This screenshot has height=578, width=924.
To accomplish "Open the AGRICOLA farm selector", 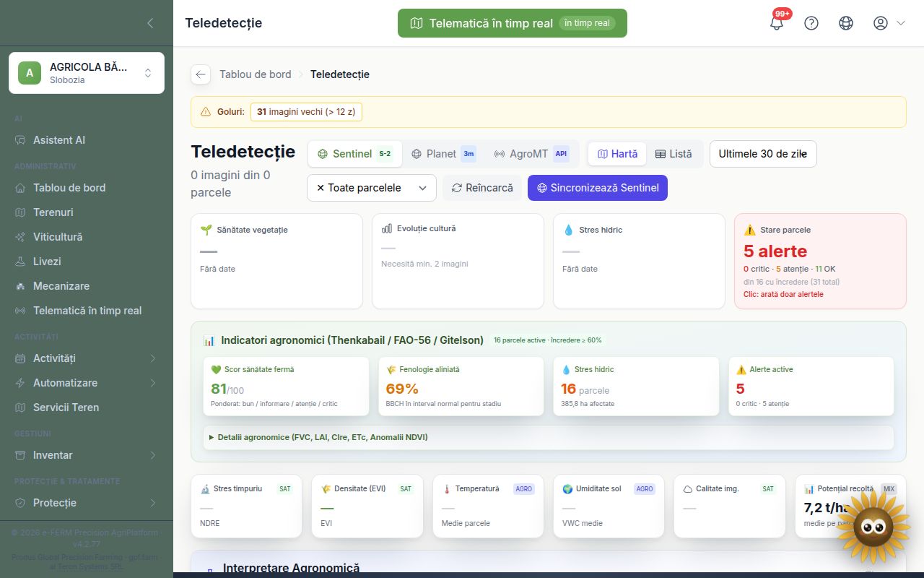I will 87,73.
